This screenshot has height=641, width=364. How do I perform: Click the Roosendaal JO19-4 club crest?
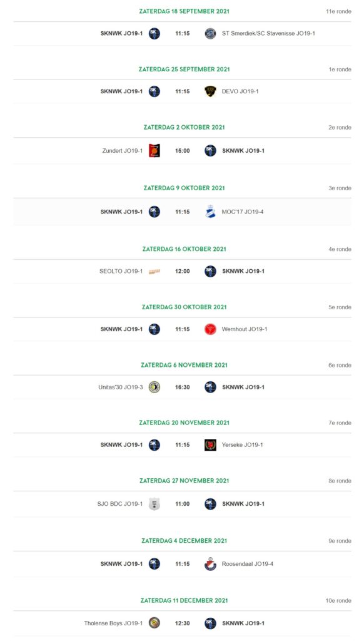tap(210, 564)
